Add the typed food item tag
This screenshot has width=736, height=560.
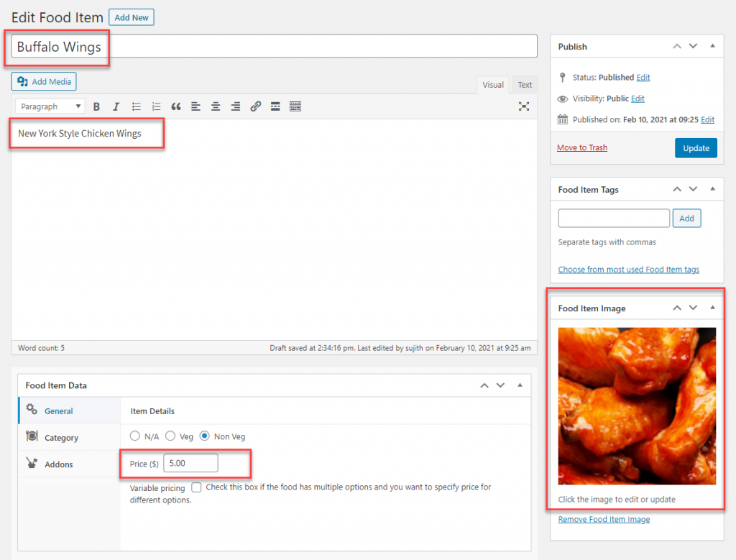tap(686, 219)
